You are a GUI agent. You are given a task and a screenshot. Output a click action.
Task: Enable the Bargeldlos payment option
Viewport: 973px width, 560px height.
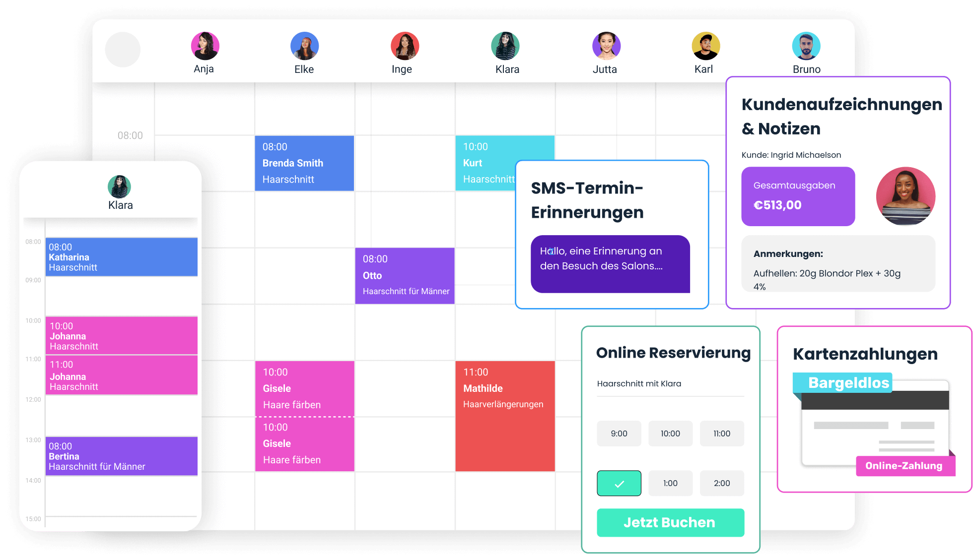click(848, 383)
